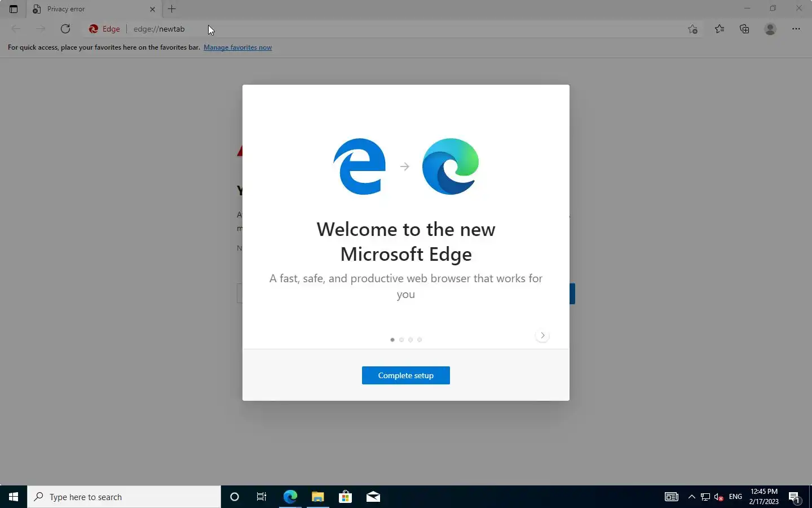The image size is (812, 508).
Task: Click the network tray icon
Action: (705, 497)
